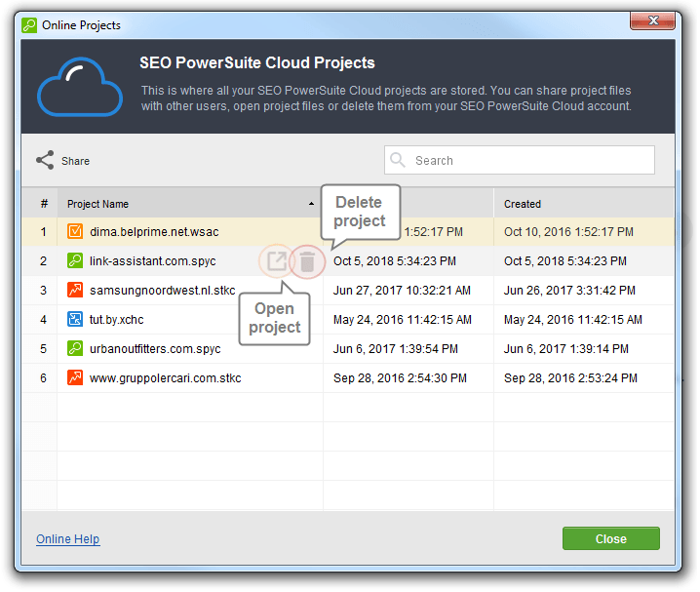Click created date Jun 26, 2017 3:31:42 PM
Viewport: 700px width, 592px height.
pyautogui.click(x=569, y=291)
